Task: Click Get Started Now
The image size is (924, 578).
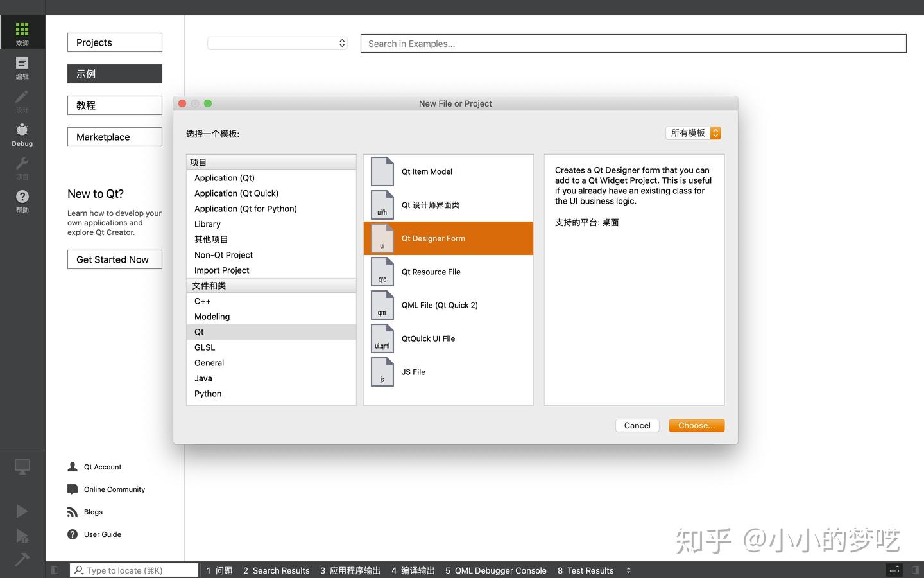Action: (114, 259)
